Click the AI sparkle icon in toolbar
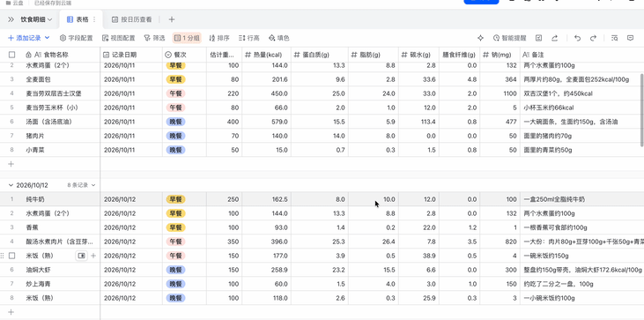644x320 pixels. (480, 38)
